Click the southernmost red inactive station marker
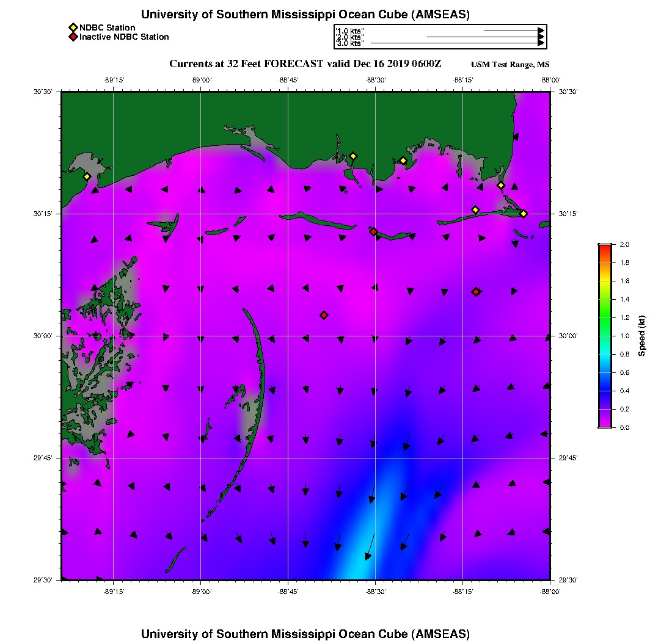 pyautogui.click(x=324, y=315)
